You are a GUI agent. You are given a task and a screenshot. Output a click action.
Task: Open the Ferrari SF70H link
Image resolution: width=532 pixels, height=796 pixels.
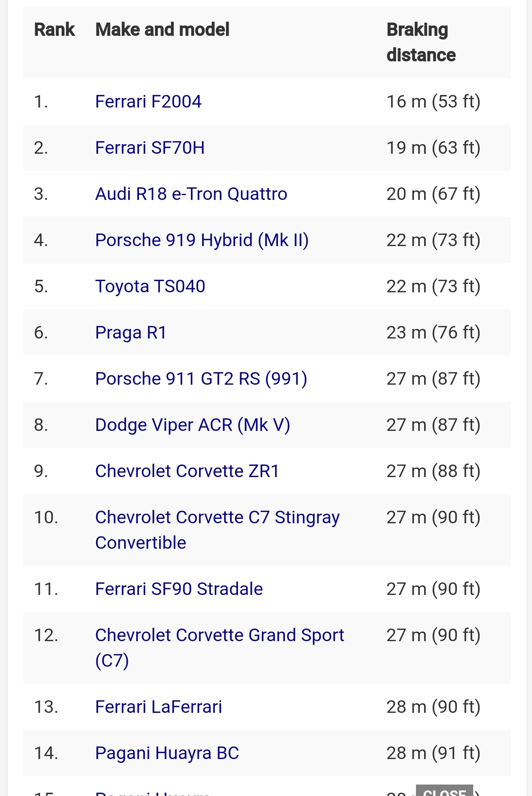[x=150, y=148]
